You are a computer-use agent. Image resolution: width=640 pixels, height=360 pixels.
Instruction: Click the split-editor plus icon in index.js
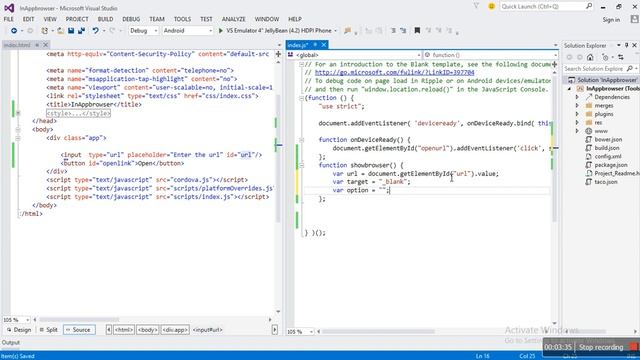pos(555,64)
